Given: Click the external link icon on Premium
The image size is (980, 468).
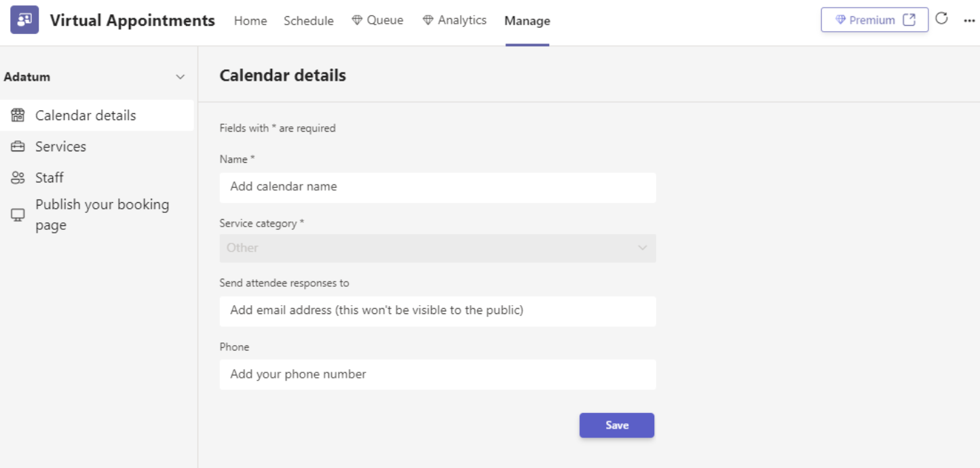Looking at the screenshot, I should pyautogui.click(x=909, y=20).
